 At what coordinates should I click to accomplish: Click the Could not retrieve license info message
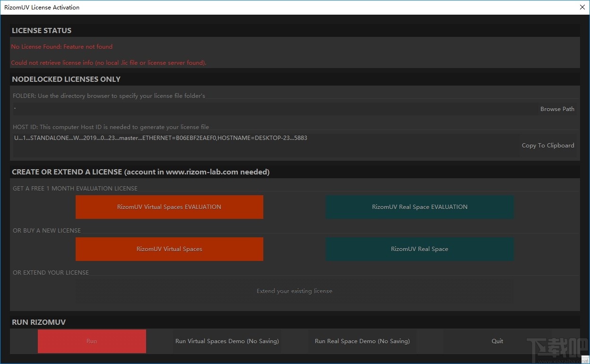coord(109,63)
